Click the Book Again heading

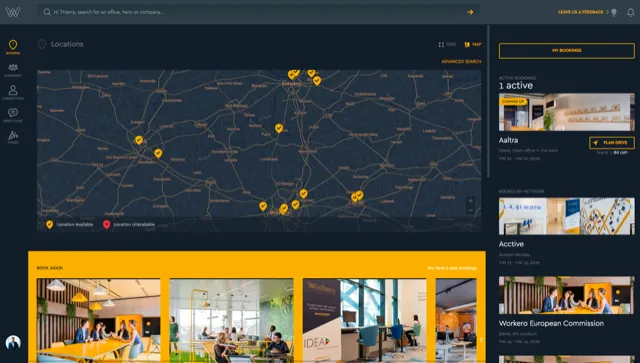49,268
